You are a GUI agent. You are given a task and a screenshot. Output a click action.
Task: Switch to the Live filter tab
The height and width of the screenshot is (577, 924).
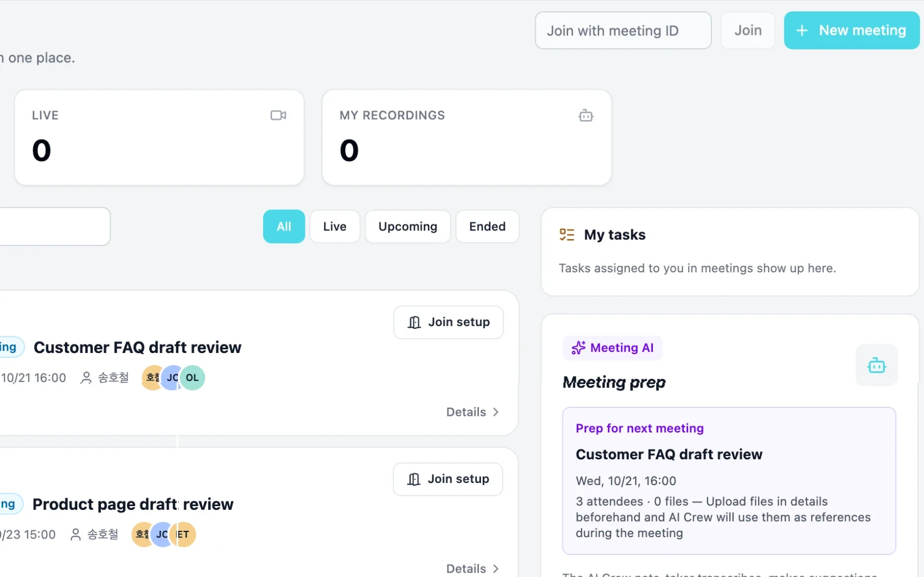(334, 227)
